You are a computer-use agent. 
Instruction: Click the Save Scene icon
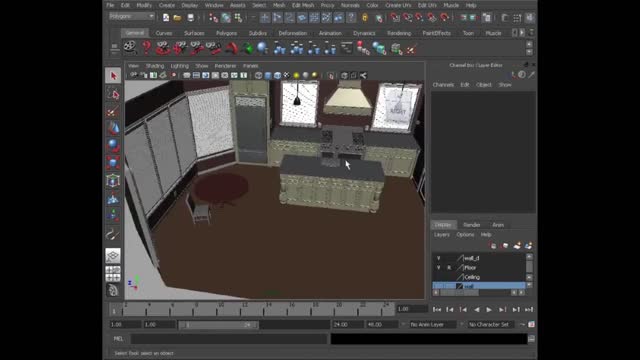click(x=190, y=18)
